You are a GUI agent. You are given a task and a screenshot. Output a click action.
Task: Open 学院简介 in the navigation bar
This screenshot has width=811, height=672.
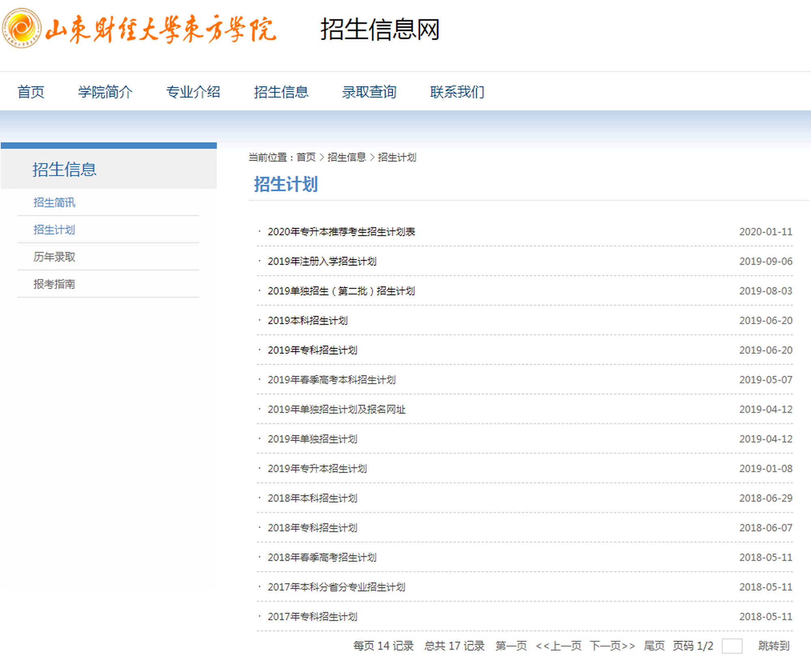[105, 92]
